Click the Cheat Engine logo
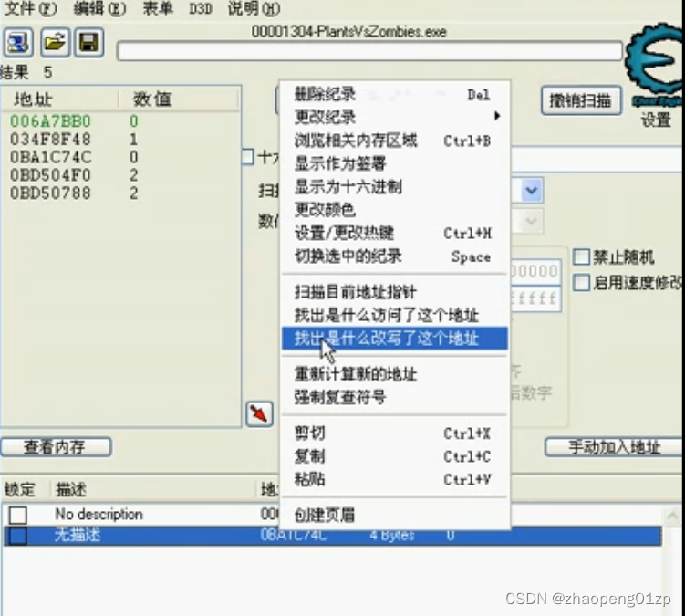 coord(655,63)
